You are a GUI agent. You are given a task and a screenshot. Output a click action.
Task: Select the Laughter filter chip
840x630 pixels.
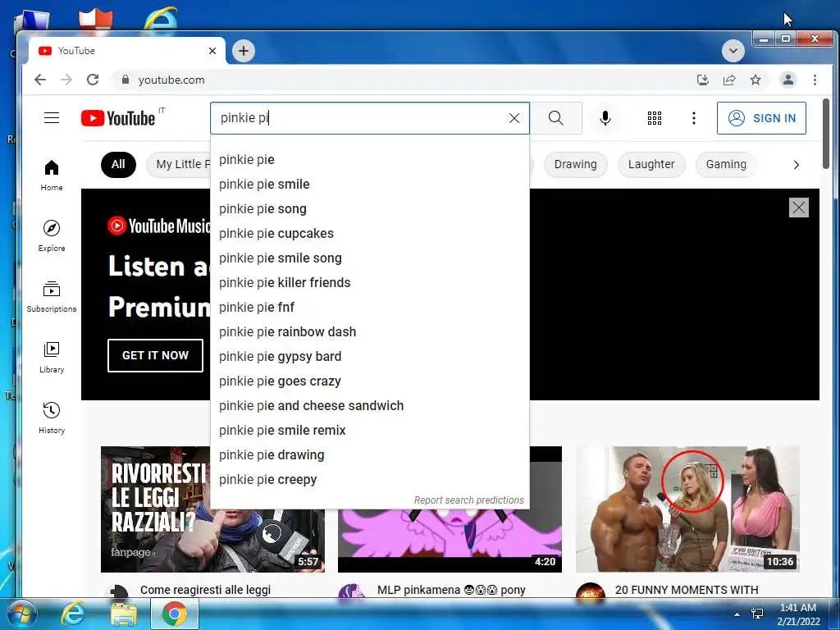tap(651, 164)
